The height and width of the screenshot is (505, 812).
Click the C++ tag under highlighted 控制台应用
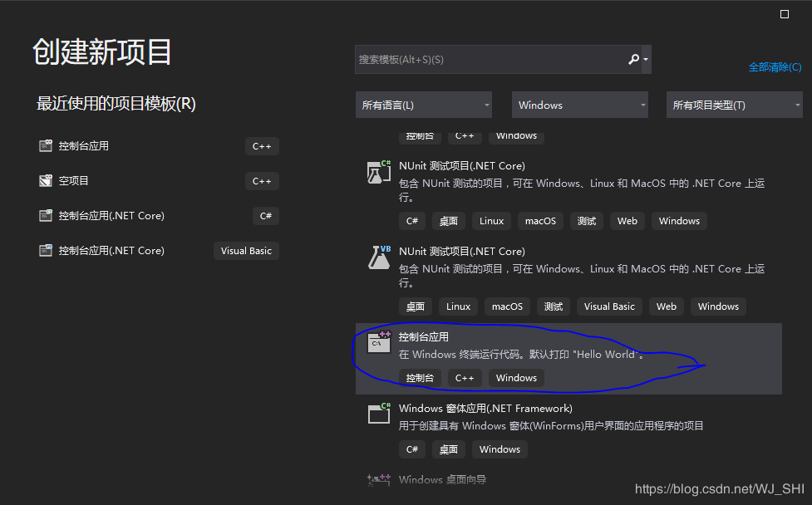point(465,378)
